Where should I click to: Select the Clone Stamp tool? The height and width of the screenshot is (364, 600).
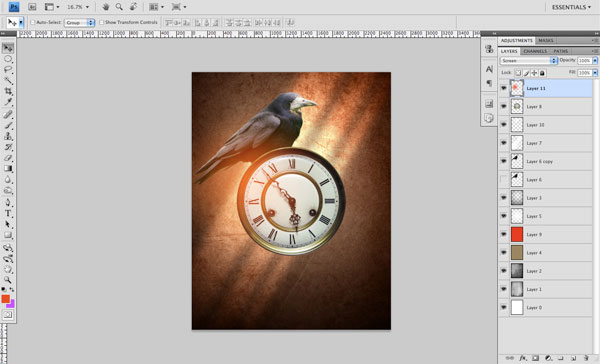coord(8,136)
